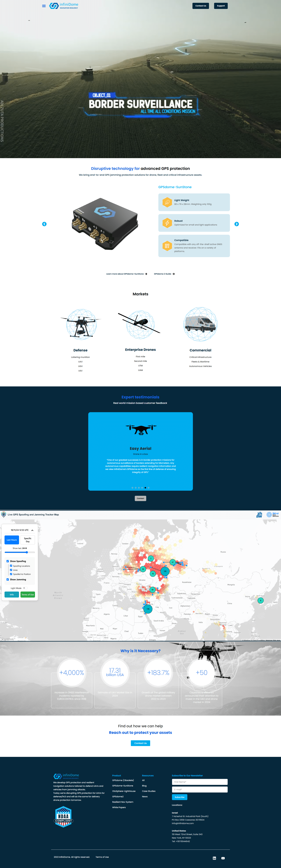Click the E-mail newsletter input field
The width and height of the screenshot is (281, 868).
click(199, 790)
